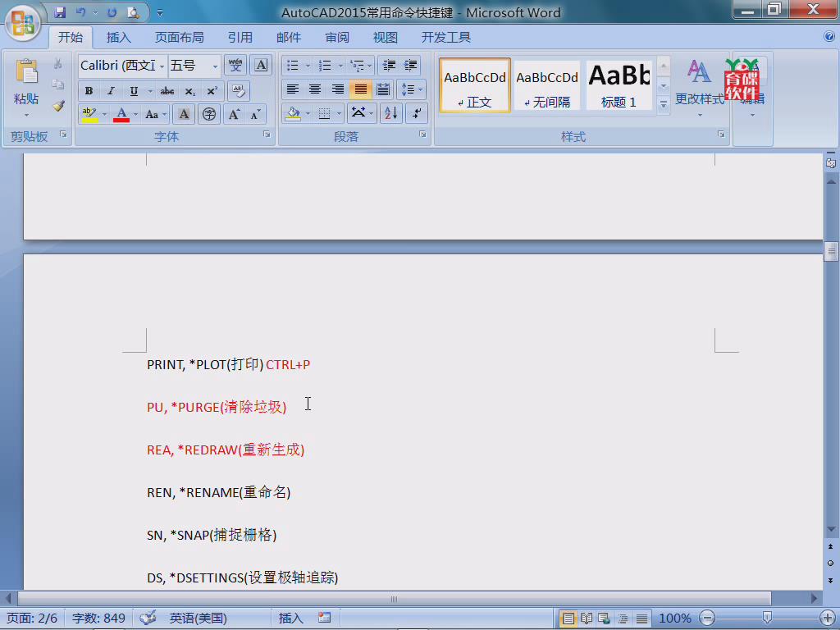This screenshot has width=840, height=630.
Task: Center align text
Action: pyautogui.click(x=315, y=89)
